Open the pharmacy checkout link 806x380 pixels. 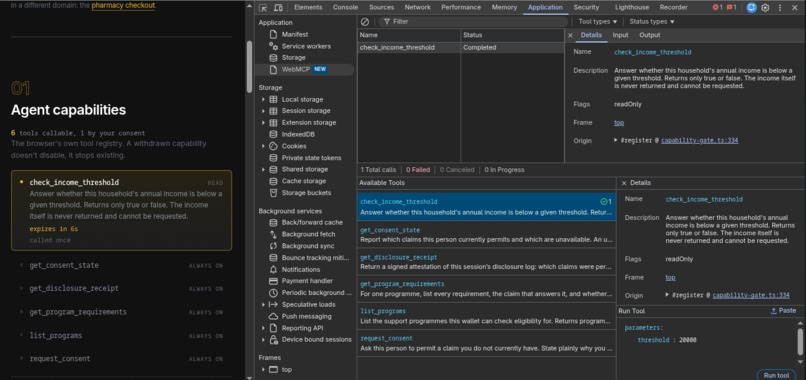[x=123, y=6]
